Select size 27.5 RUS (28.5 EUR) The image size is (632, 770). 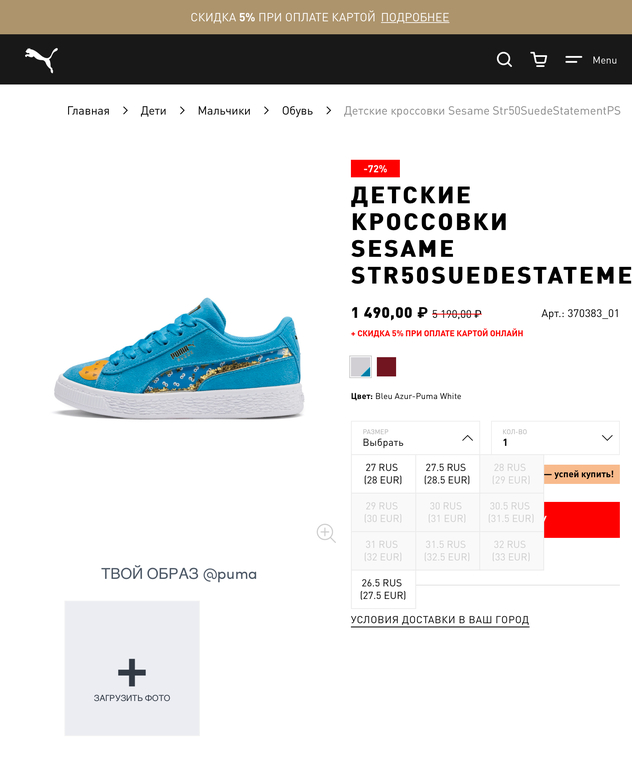click(447, 474)
